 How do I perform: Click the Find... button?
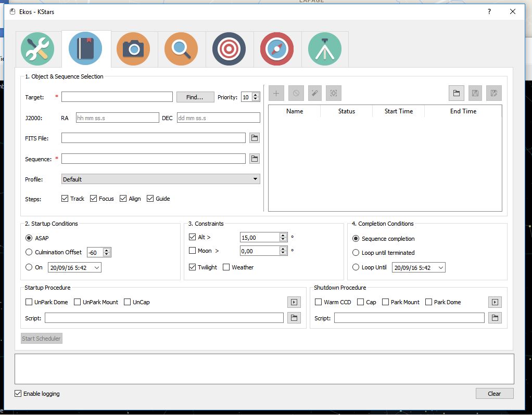pos(195,97)
